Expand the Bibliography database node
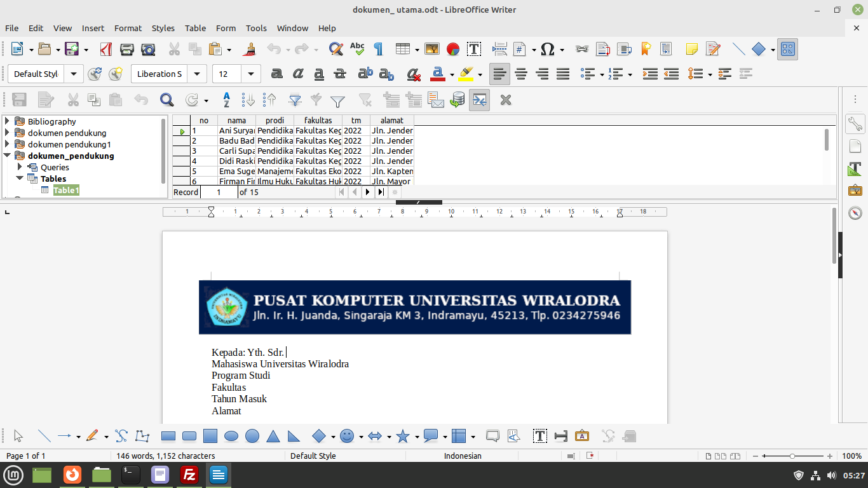The height and width of the screenshot is (488, 868). coord(7,121)
